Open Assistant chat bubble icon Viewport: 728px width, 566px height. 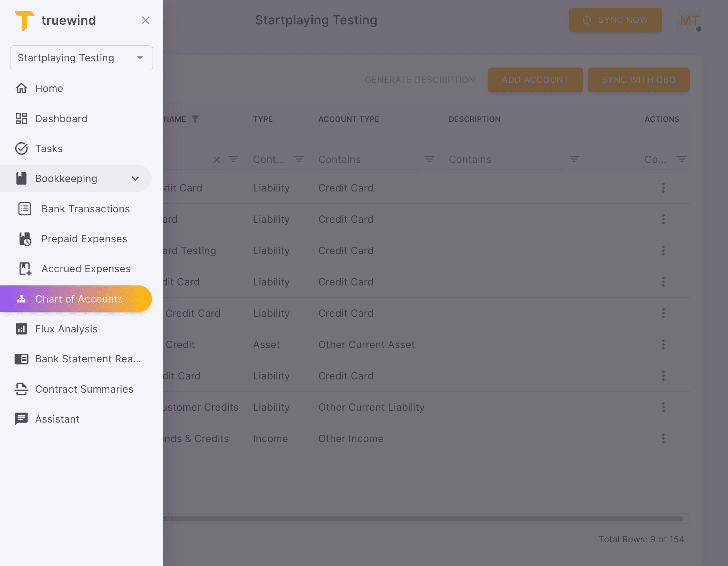[21, 419]
